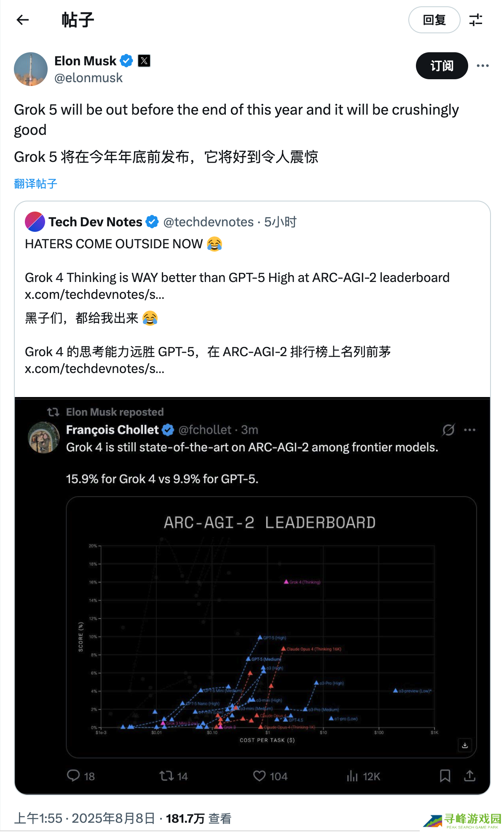504x832 pixels.
Task: Toggle the bookmark icon on the embedded post
Action: click(x=445, y=776)
